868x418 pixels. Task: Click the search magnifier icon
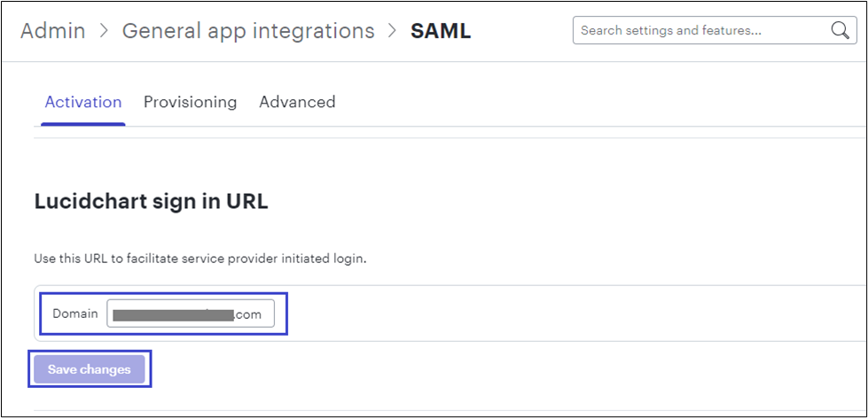(840, 31)
